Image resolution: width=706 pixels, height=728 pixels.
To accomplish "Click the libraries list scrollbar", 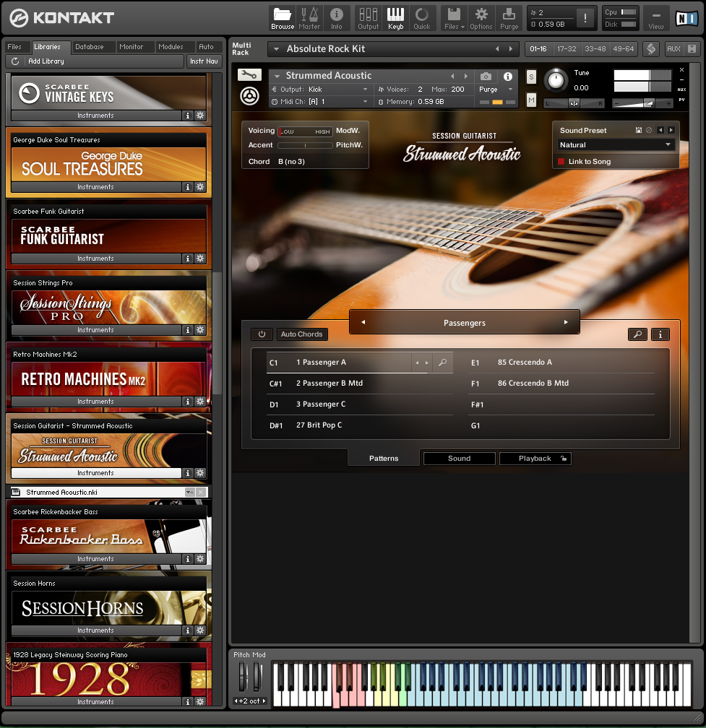I will [217, 332].
